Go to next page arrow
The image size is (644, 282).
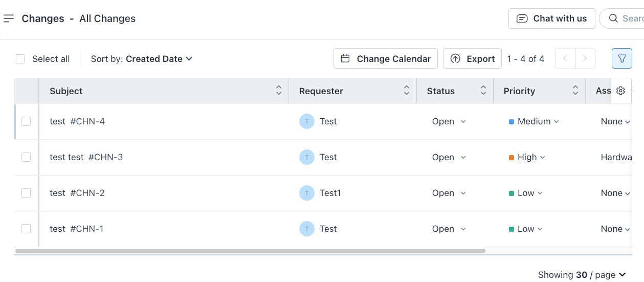click(x=585, y=59)
